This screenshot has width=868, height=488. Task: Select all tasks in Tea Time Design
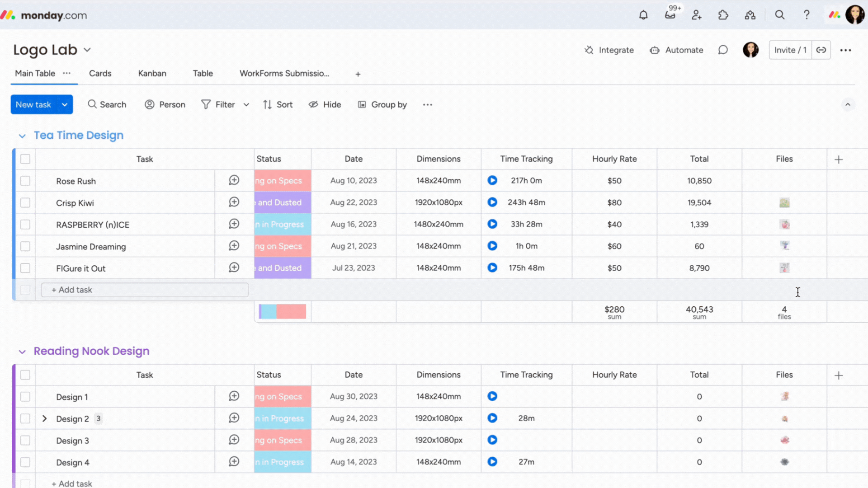click(25, 159)
